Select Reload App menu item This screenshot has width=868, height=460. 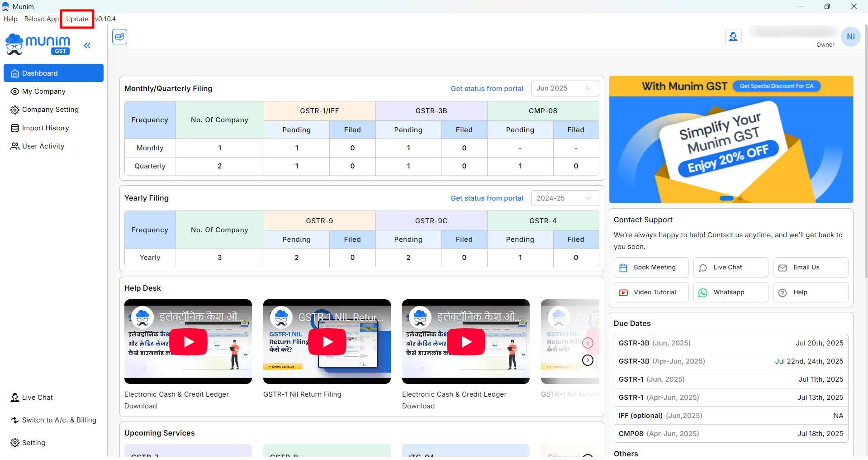42,19
